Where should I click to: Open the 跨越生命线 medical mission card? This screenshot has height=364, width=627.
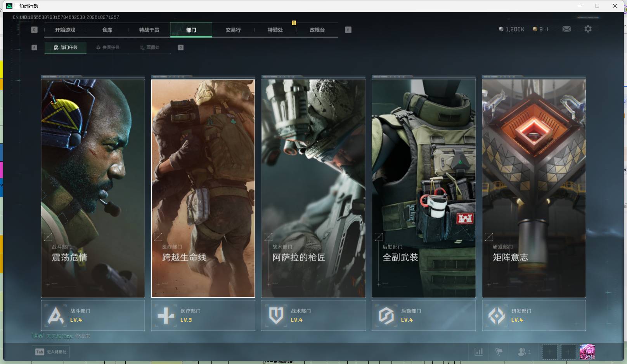coord(203,188)
